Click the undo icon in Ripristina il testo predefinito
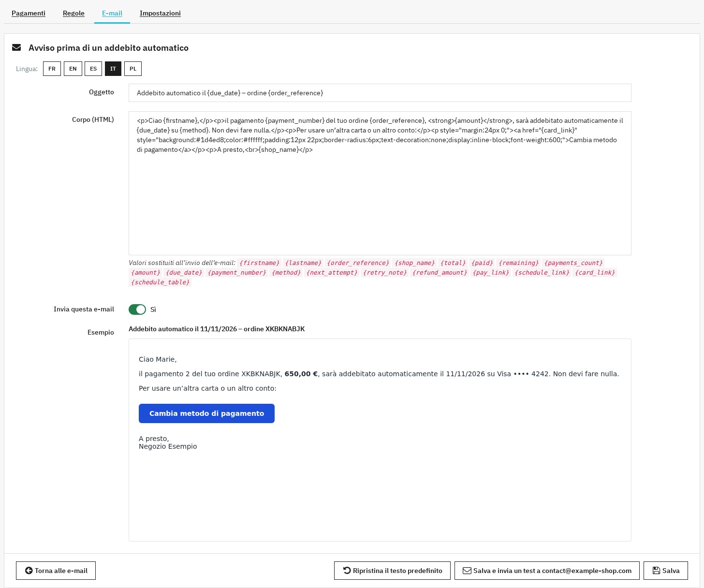Image resolution: width=704 pixels, height=588 pixels. pyautogui.click(x=347, y=571)
